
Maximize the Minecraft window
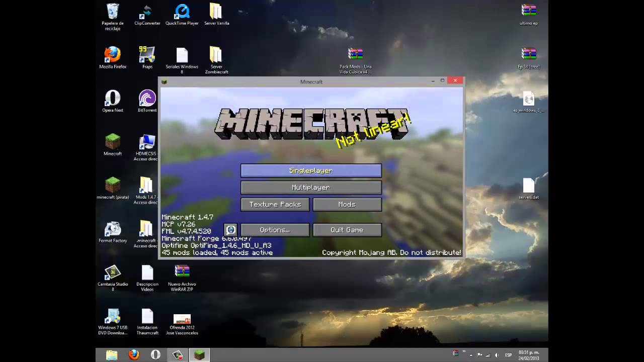[443, 80]
